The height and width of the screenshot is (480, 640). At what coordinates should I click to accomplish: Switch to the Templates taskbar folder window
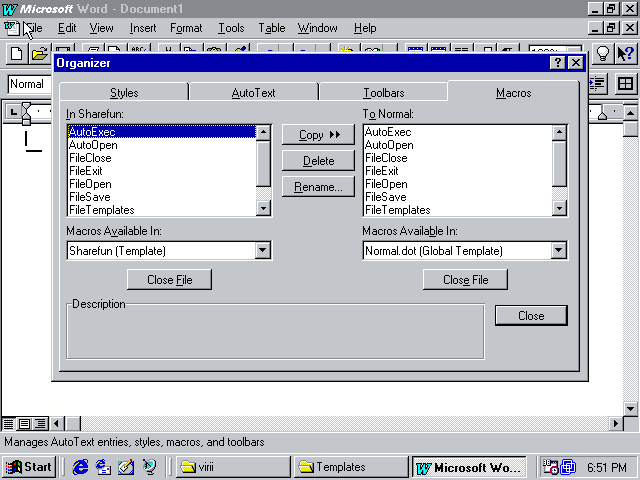[351, 467]
